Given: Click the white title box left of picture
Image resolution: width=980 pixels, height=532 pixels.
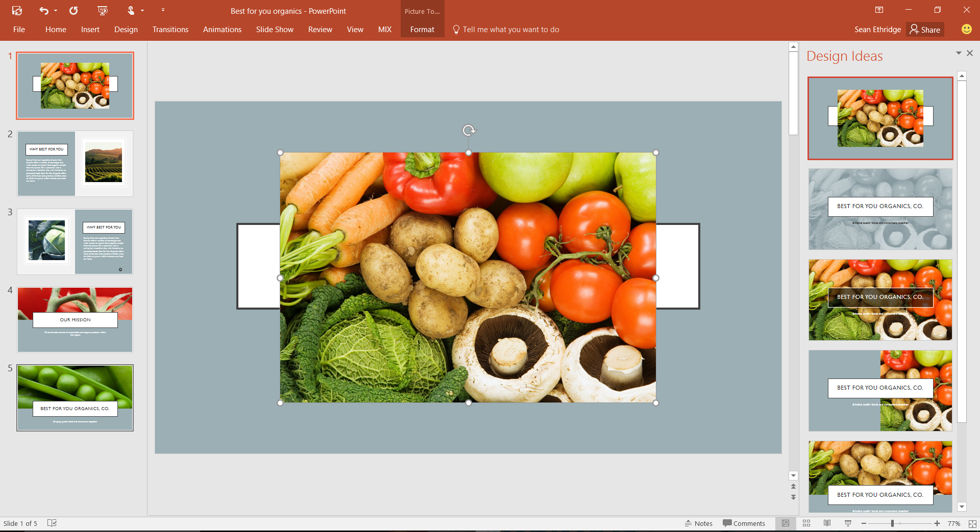Looking at the screenshot, I should click(x=259, y=266).
